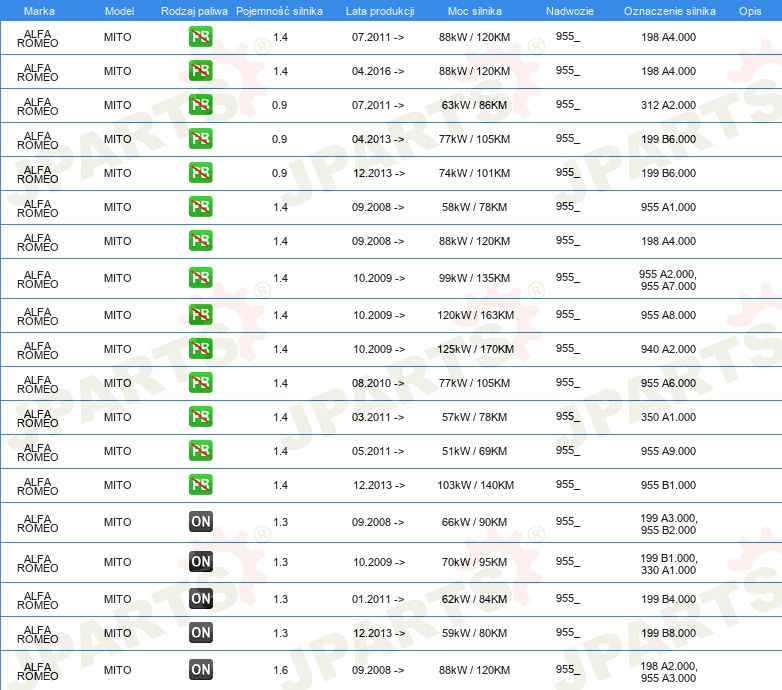Click the diesel ON icon for 66kW / 90KM
Image resolution: width=782 pixels, height=690 pixels.
[x=200, y=521]
